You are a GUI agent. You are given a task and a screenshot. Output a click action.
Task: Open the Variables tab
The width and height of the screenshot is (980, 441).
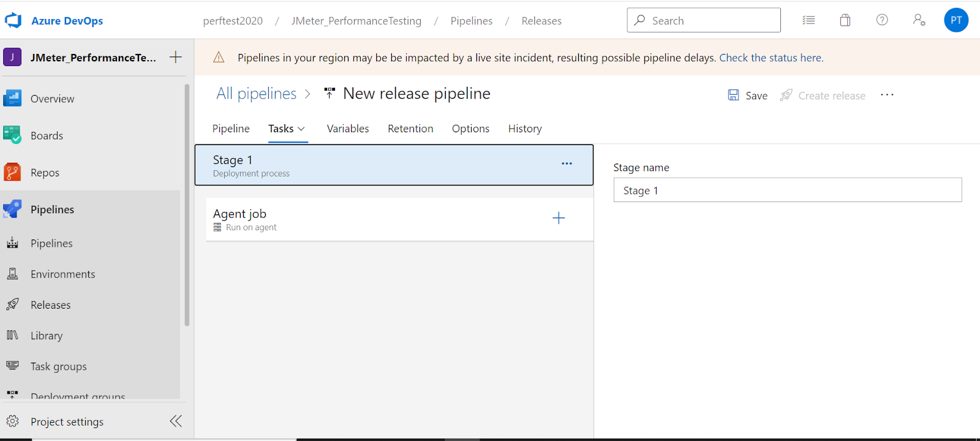point(348,129)
